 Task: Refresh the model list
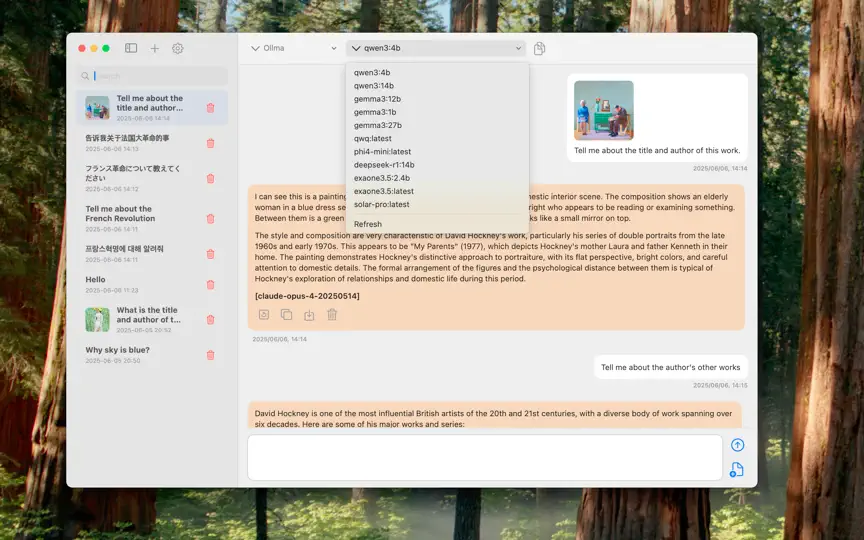[438, 224]
